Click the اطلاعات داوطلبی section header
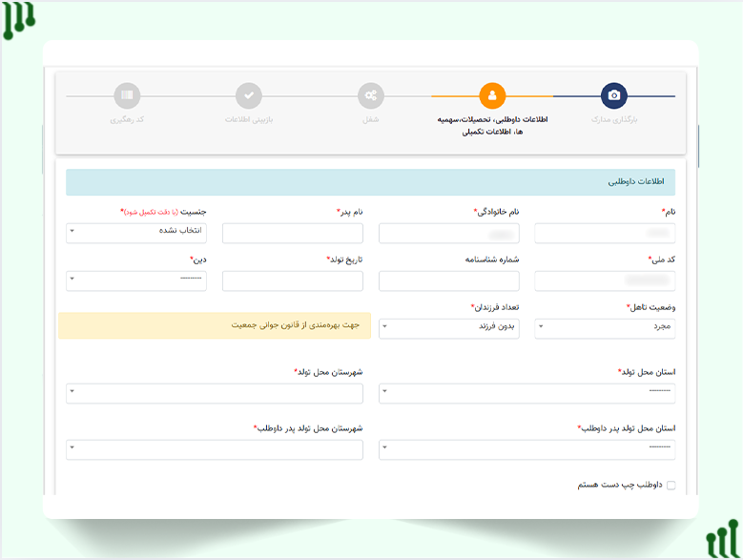The height and width of the screenshot is (560, 743). coord(371,182)
